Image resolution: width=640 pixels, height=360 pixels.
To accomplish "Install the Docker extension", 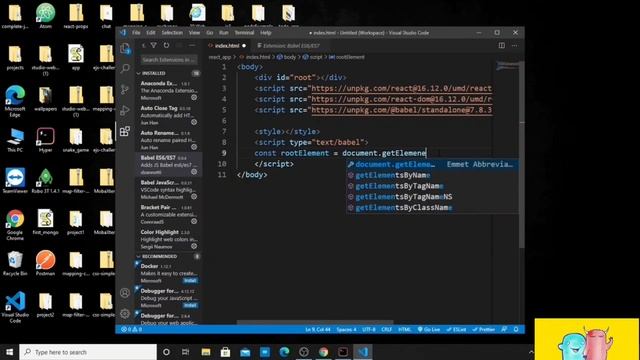I will [190, 280].
